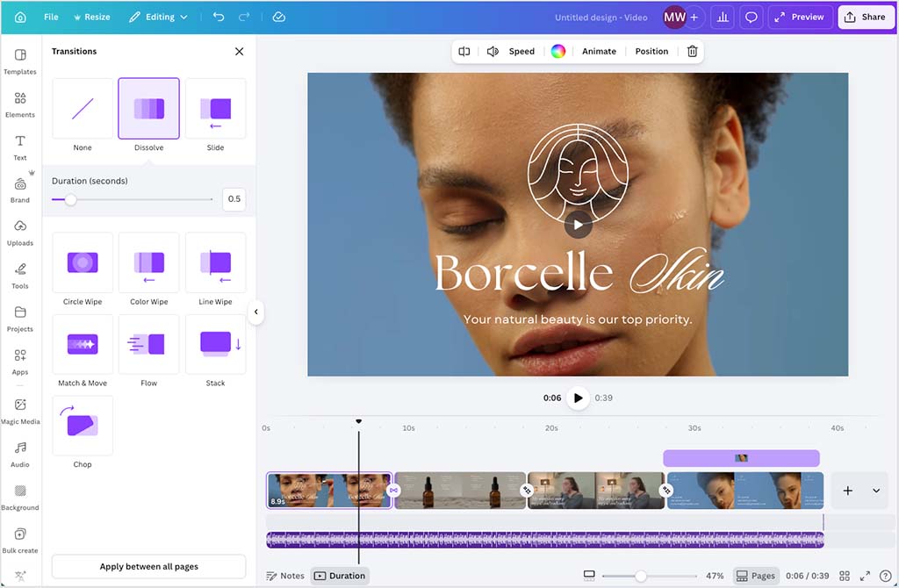This screenshot has width=899, height=588.
Task: Select the Dissolve transition
Action: [x=149, y=108]
